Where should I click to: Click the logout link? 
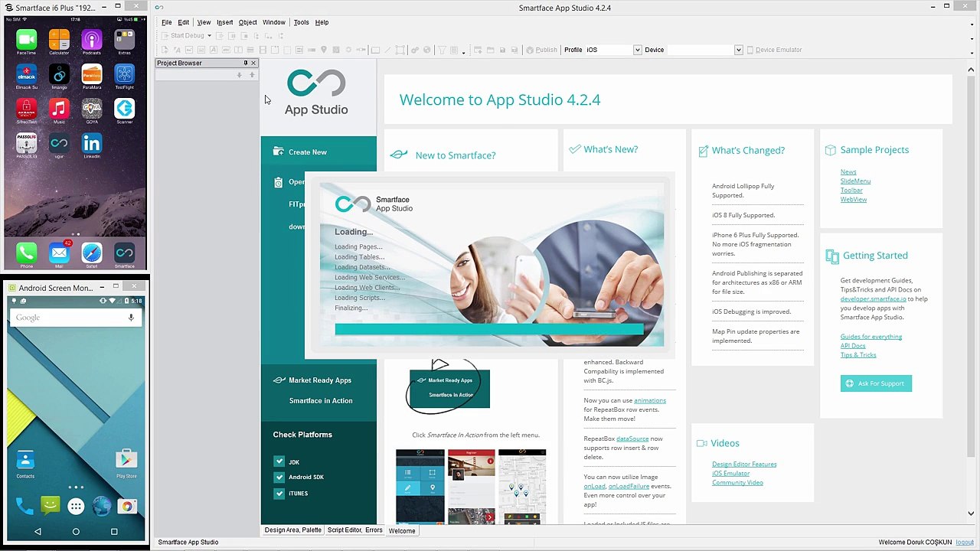click(x=965, y=543)
